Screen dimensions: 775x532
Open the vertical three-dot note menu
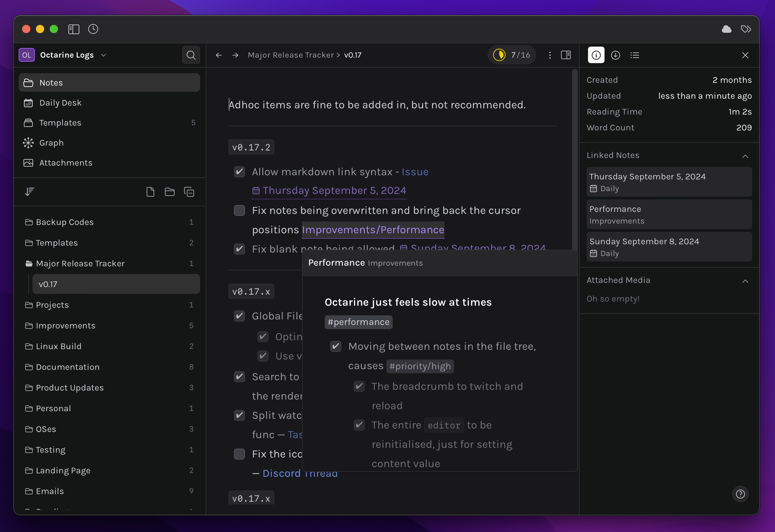point(550,55)
